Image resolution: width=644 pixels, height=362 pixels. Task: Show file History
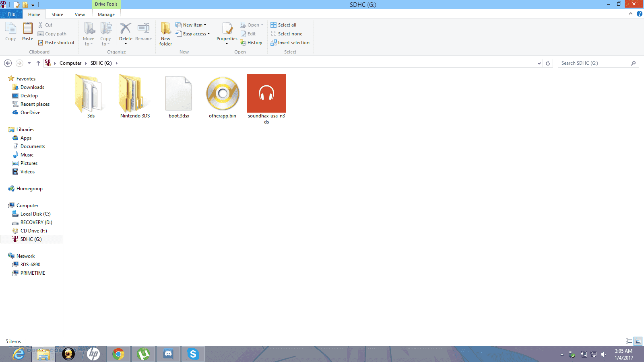pyautogui.click(x=251, y=43)
